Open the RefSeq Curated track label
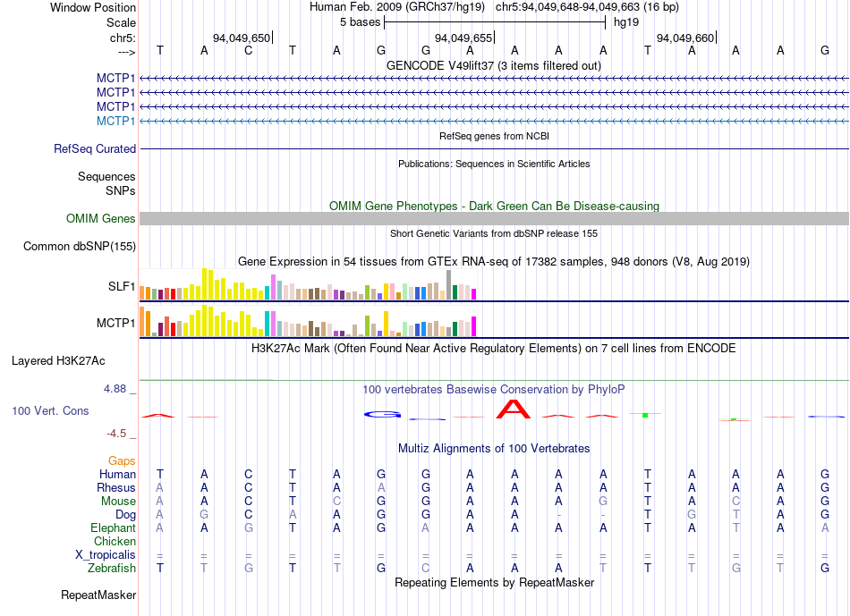This screenshot has height=616, width=850. (x=95, y=149)
